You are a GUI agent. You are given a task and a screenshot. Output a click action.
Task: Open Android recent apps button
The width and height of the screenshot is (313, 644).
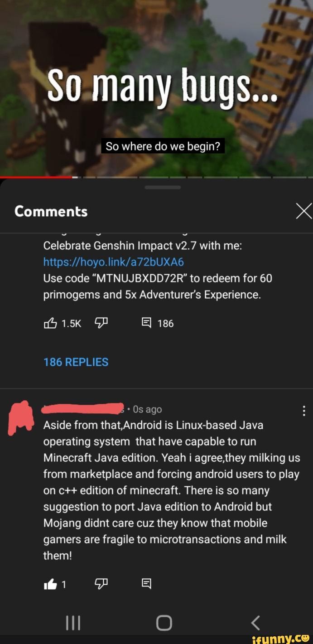(73, 623)
